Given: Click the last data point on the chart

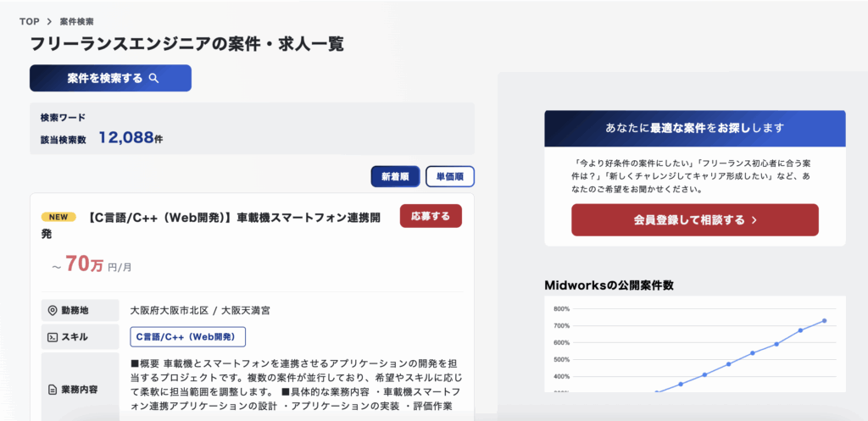Looking at the screenshot, I should tap(824, 321).
